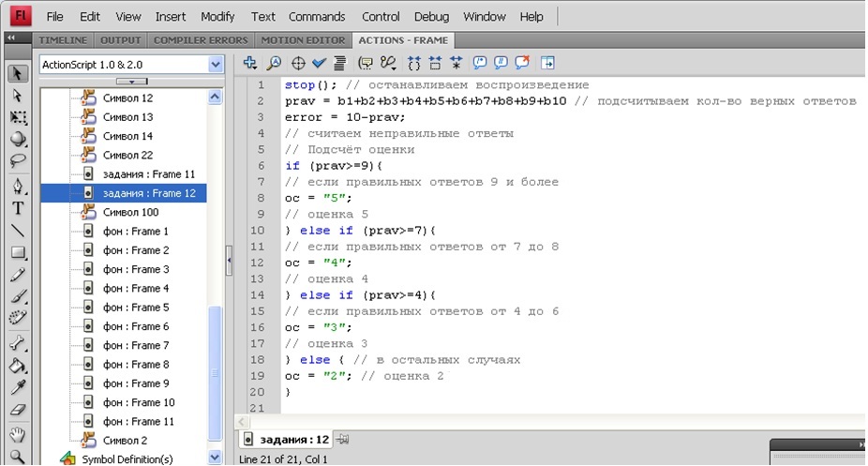The width and height of the screenshot is (868, 466).
Task: Select the Paint Bucket tool
Action: click(x=18, y=366)
